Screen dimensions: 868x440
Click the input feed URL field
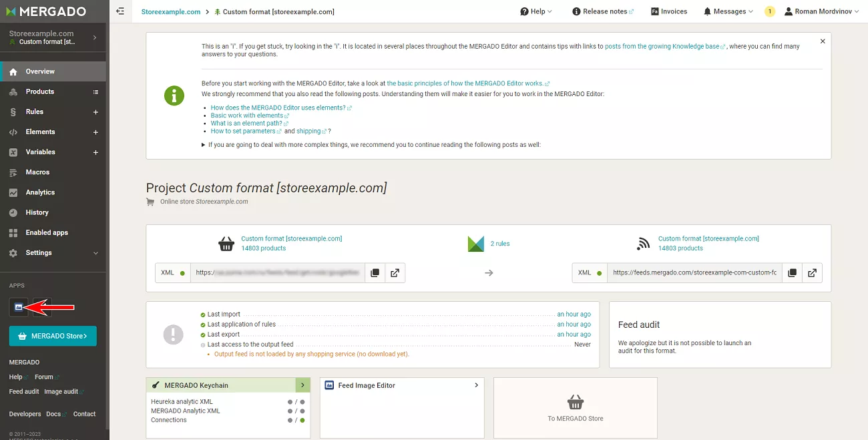278,273
